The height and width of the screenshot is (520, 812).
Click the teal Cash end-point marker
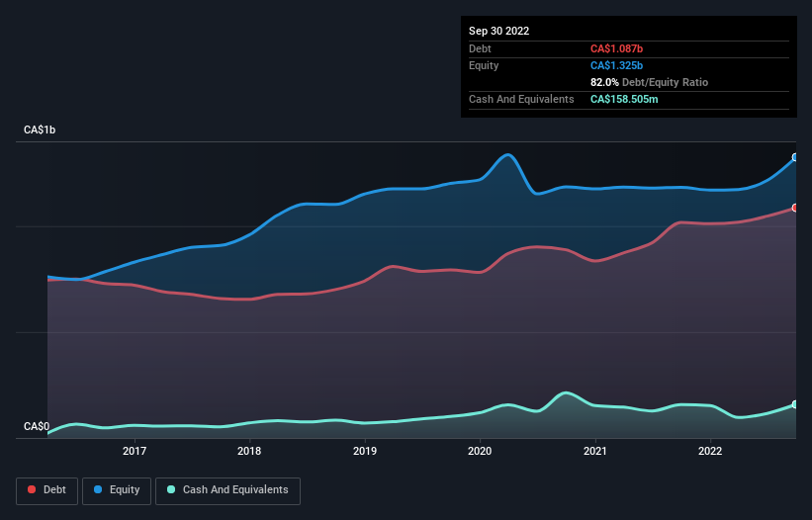[795, 404]
